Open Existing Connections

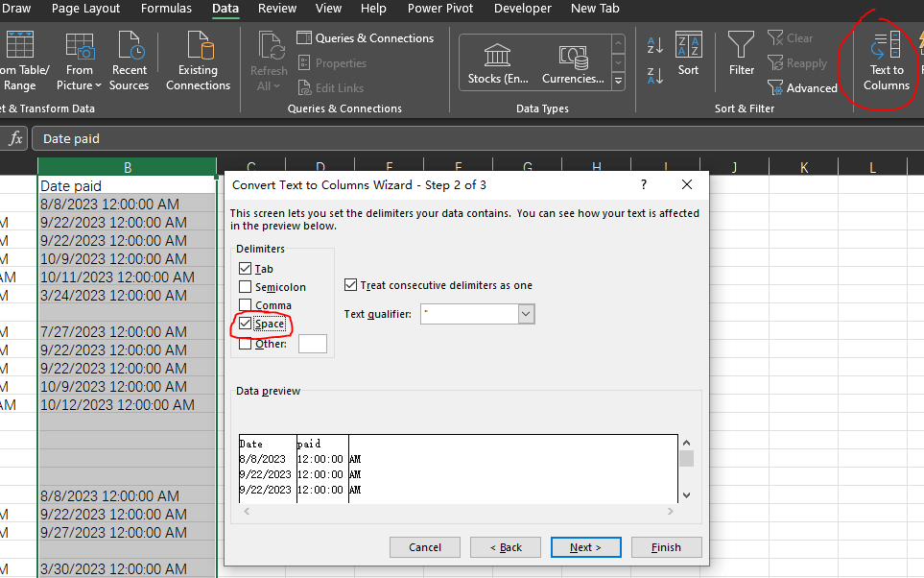tap(198, 61)
